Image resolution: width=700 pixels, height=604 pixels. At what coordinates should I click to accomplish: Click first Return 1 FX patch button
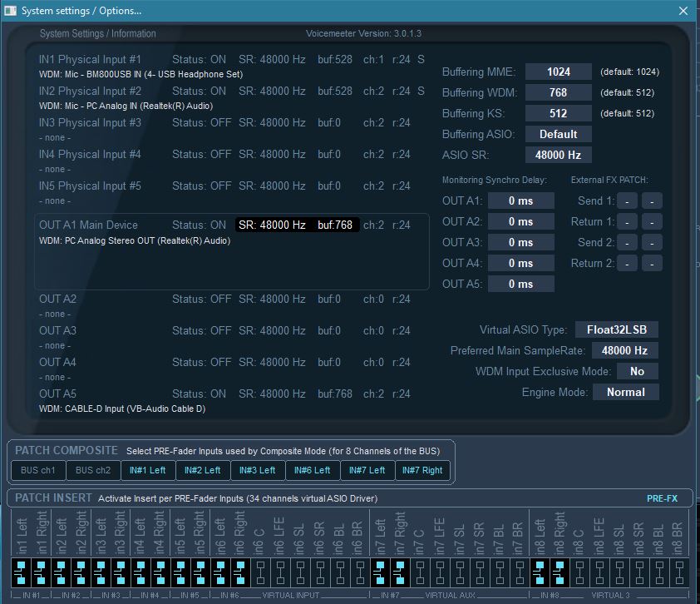627,221
